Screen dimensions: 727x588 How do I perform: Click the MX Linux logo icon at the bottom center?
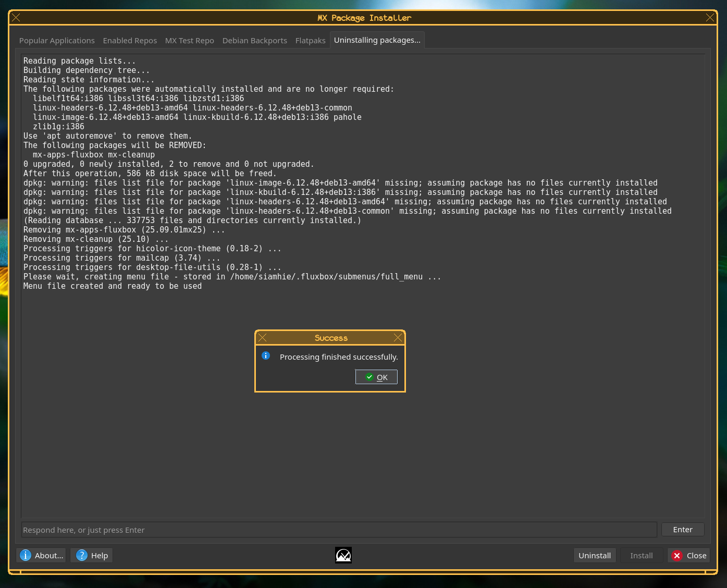(x=343, y=555)
